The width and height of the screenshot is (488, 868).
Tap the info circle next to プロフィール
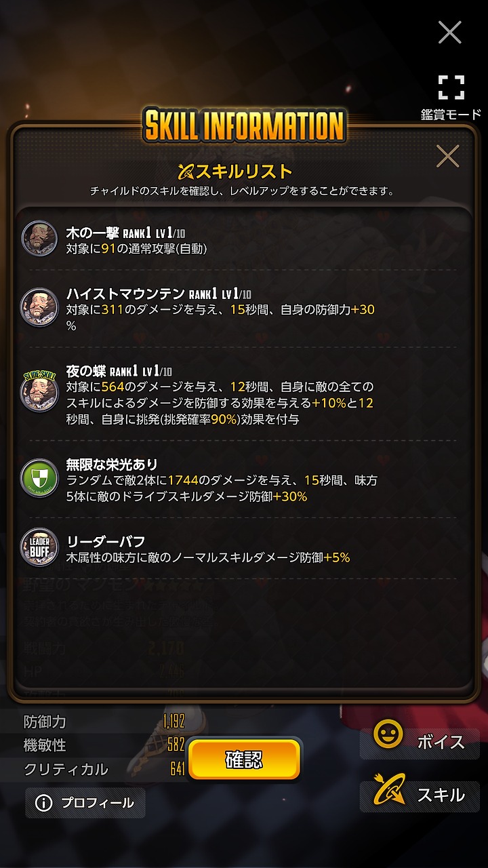(43, 803)
